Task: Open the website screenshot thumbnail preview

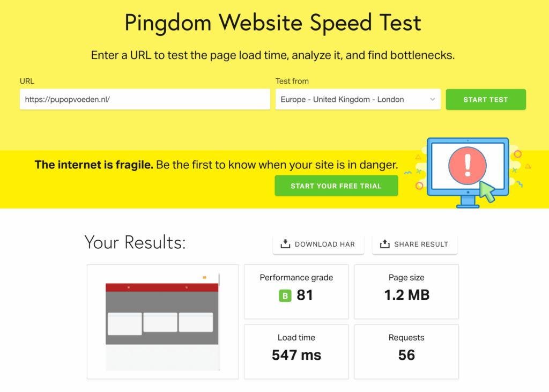Action: (162, 321)
